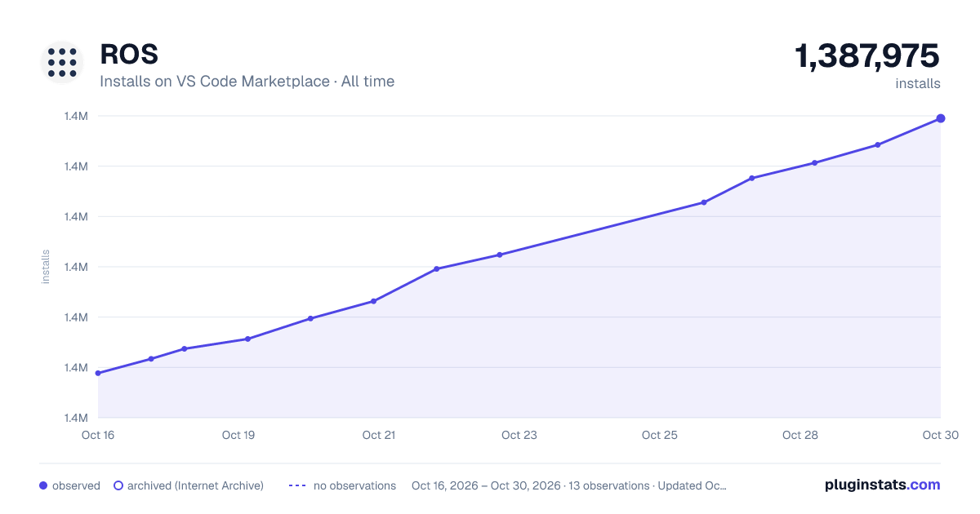Viewport: 980px width, 514px height.
Task: Click the 'installs' caption under the total count
Action: point(918,83)
